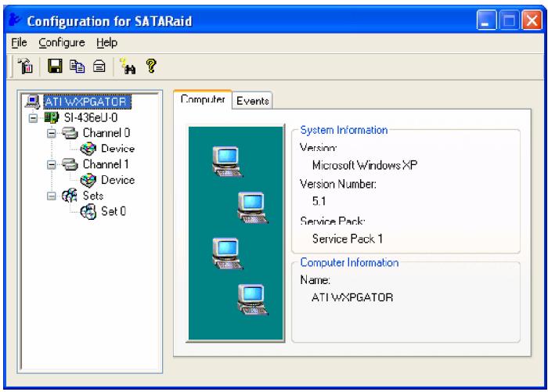Select the Set 0 label
This screenshot has height=392, width=548.
click(114, 211)
